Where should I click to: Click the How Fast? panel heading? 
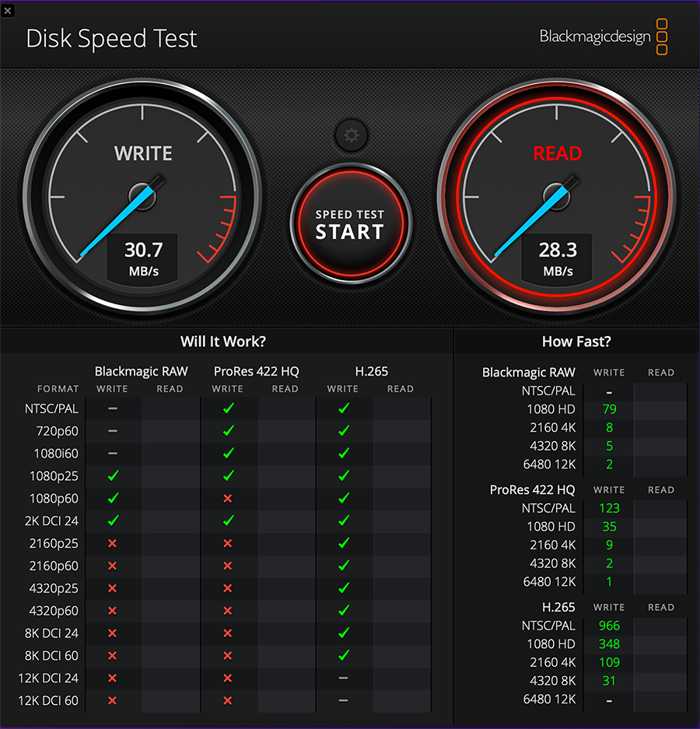[x=576, y=342]
